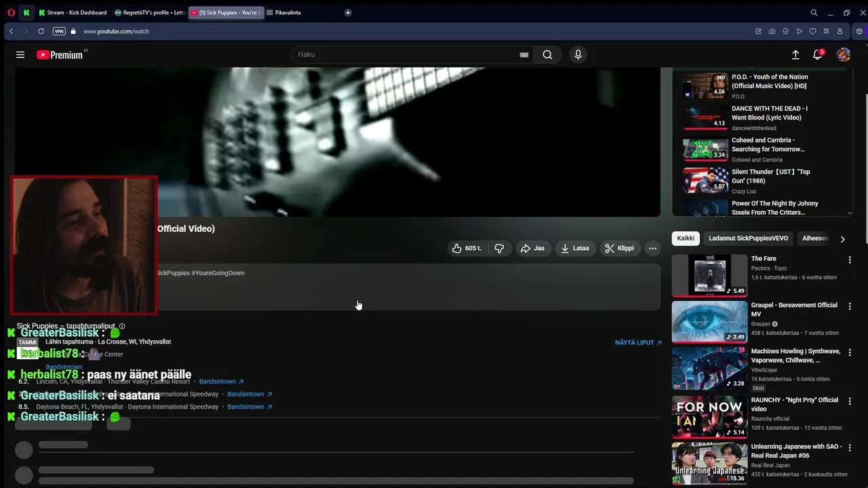Open the three-dot more actions under the video
Screen dimensions: 868x488
tap(652, 248)
